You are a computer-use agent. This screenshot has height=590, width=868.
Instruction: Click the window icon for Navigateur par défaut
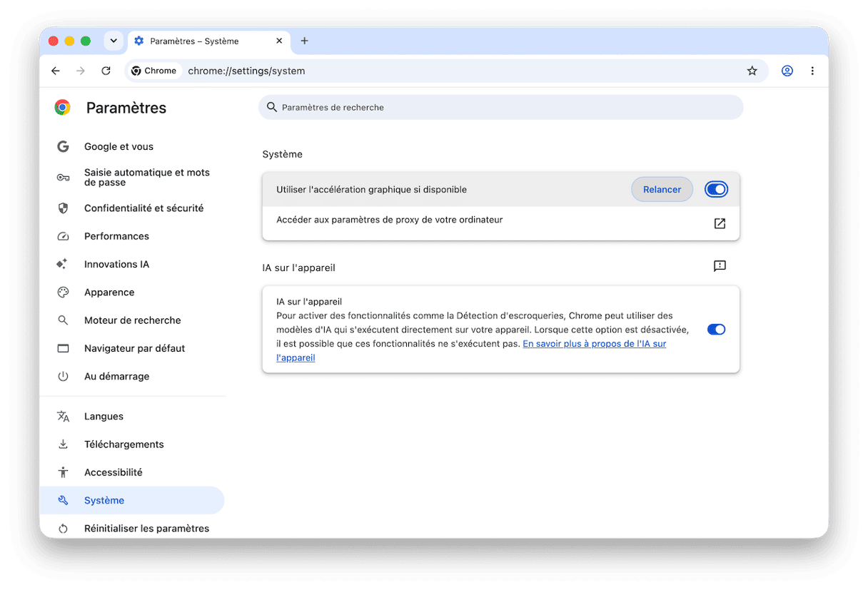(x=63, y=348)
